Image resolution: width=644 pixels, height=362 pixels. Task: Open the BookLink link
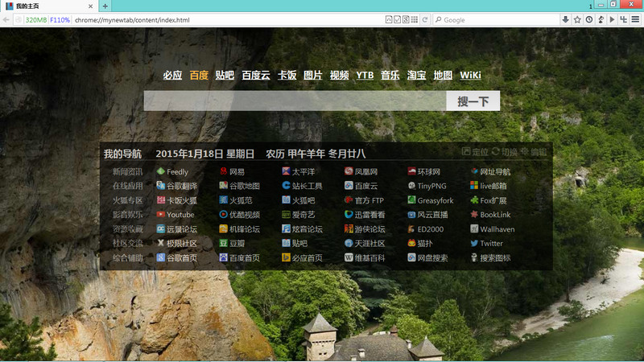(x=490, y=215)
